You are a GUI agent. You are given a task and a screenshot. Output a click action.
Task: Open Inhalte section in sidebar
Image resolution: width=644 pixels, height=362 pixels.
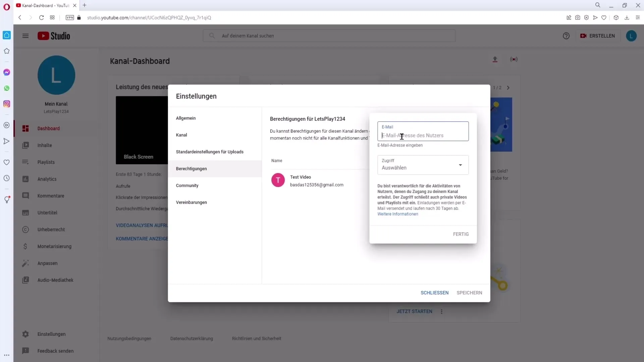pos(44,145)
